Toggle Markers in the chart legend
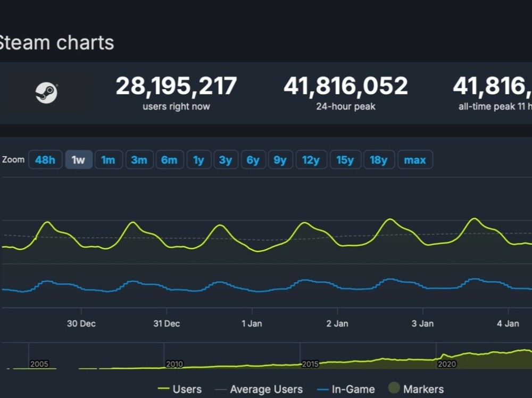Image resolution: width=532 pixels, height=398 pixels. tap(416, 389)
